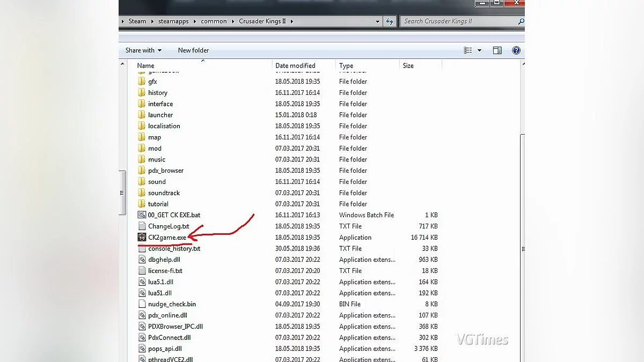This screenshot has width=644, height=362.
Task: Expand the address bar history dropdown
Action: pos(377,21)
